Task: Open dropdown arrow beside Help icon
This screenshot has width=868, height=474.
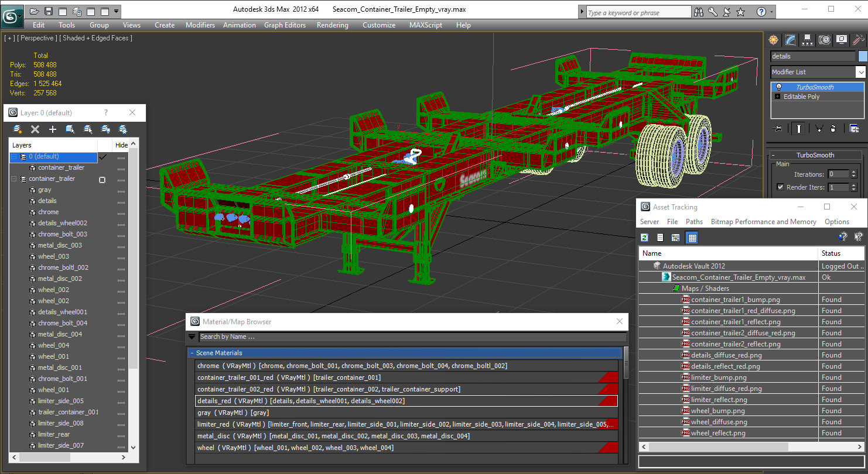Action: coord(771,12)
